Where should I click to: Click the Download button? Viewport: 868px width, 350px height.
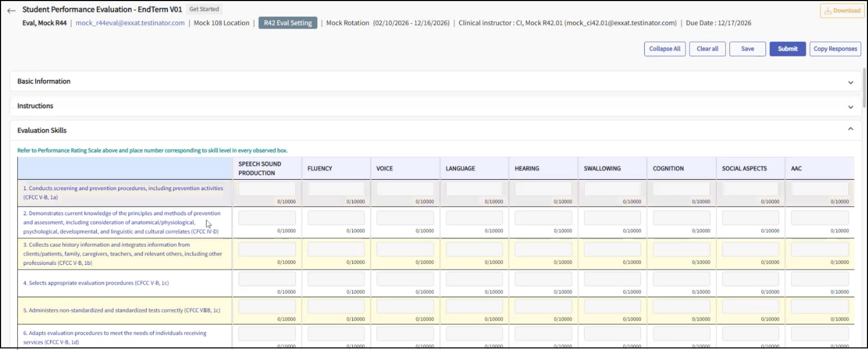click(842, 11)
